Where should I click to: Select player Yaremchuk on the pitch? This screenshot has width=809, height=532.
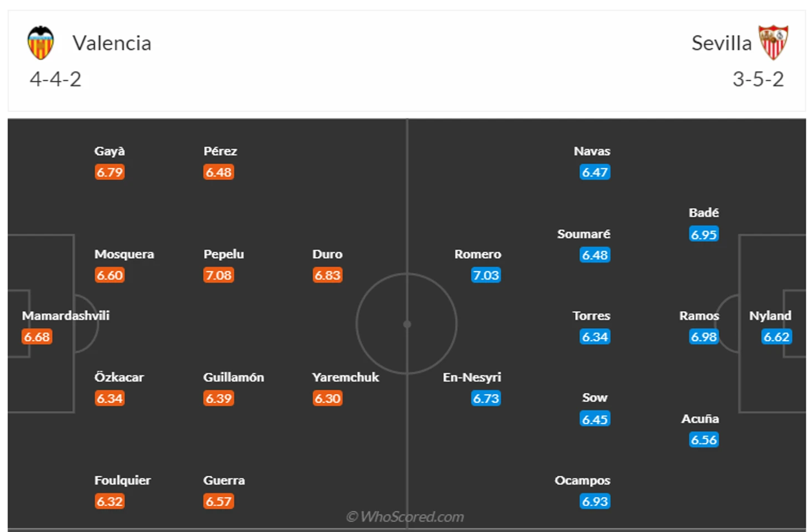tap(345, 377)
